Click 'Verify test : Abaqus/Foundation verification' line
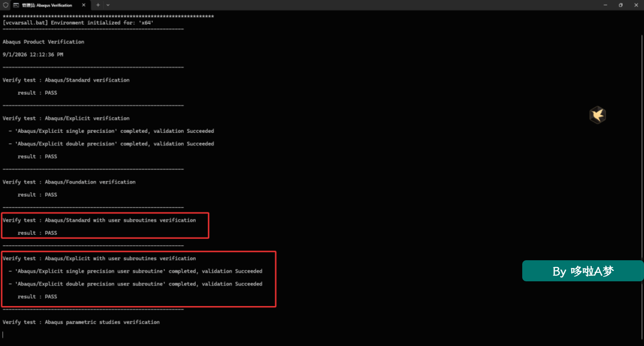The image size is (644, 346). 69,182
